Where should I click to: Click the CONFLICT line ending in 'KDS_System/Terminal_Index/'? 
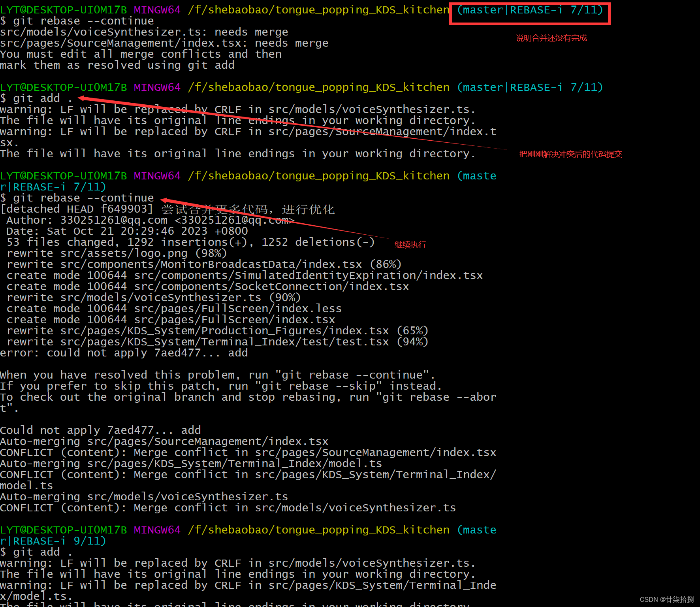tap(248, 475)
